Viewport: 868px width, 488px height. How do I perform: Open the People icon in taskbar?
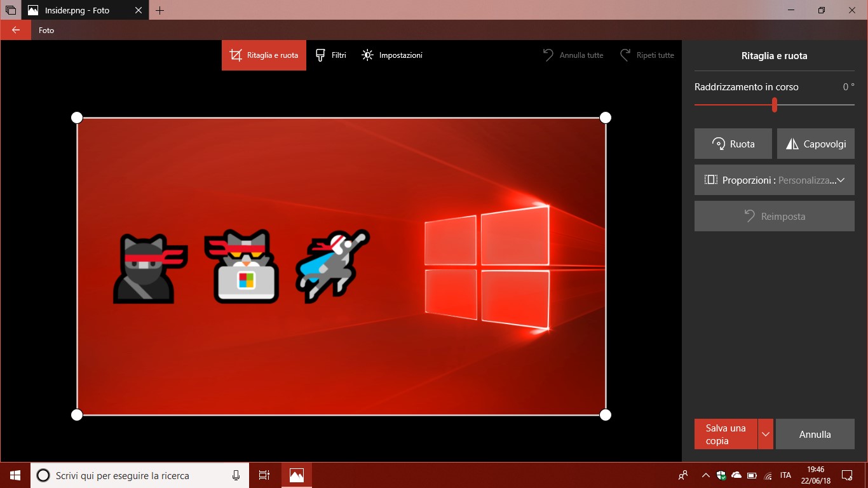click(x=683, y=475)
